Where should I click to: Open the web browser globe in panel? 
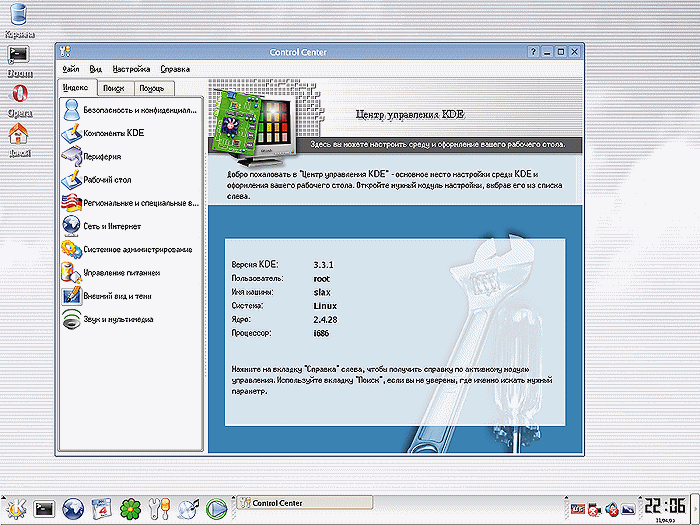pyautogui.click(x=73, y=508)
